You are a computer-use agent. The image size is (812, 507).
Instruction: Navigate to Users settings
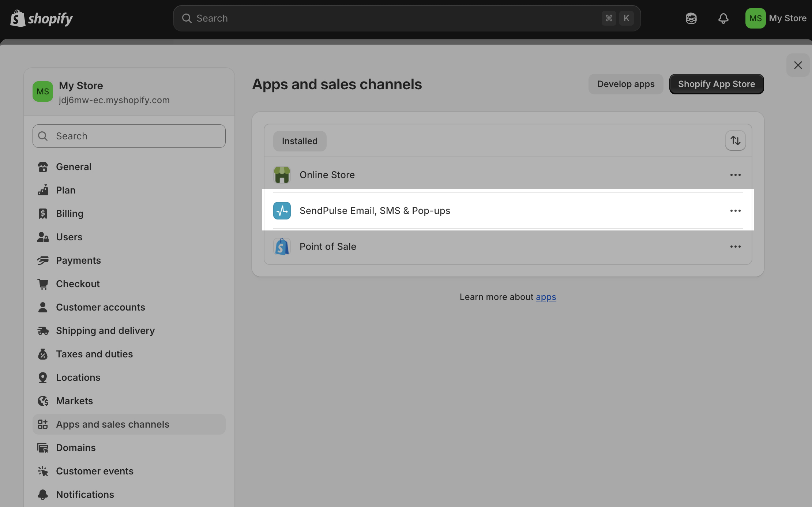129,237
